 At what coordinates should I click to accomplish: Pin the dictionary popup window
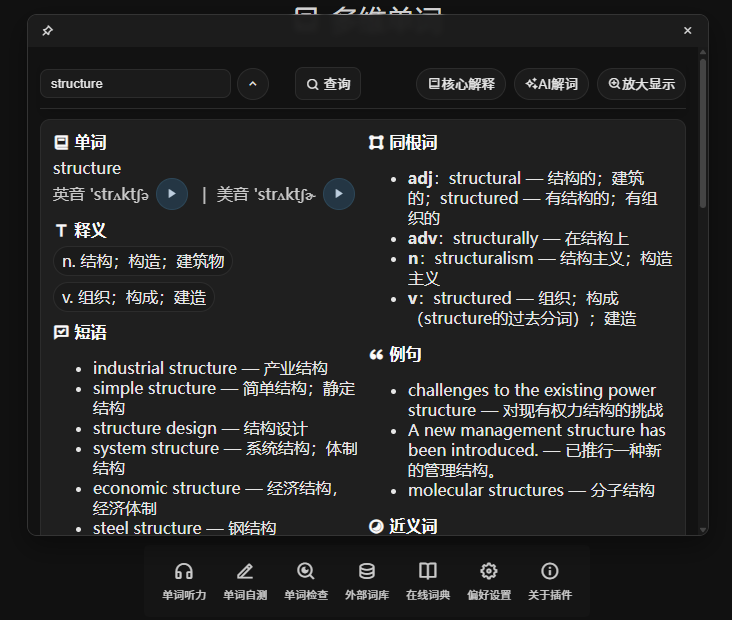coord(47,31)
